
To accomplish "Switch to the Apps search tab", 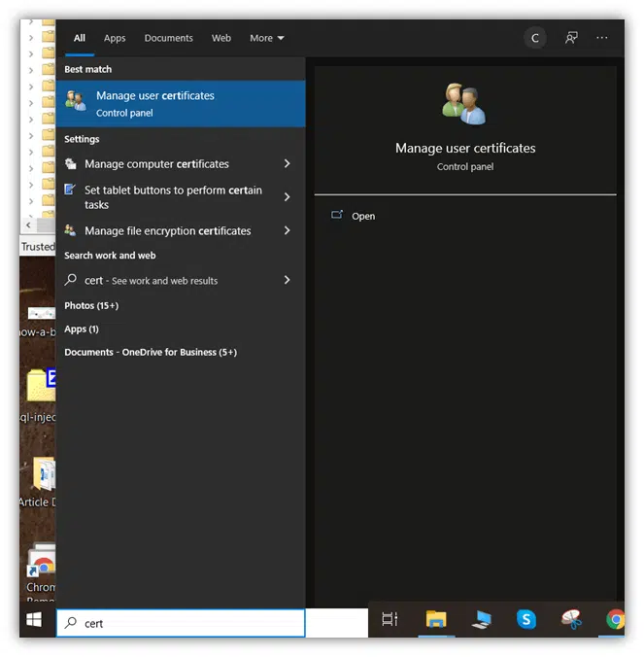I will pyautogui.click(x=115, y=38).
